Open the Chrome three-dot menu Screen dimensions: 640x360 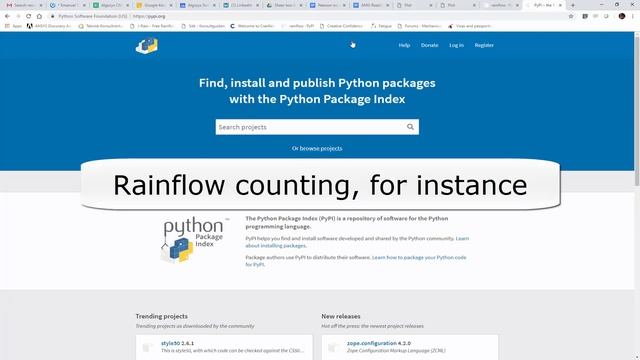pyautogui.click(x=633, y=16)
